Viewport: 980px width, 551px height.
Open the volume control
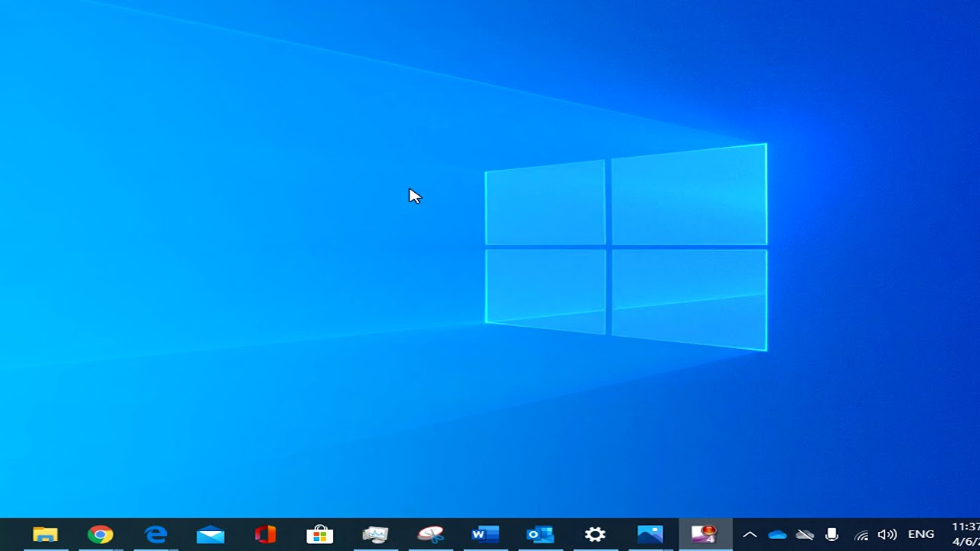pyautogui.click(x=887, y=535)
